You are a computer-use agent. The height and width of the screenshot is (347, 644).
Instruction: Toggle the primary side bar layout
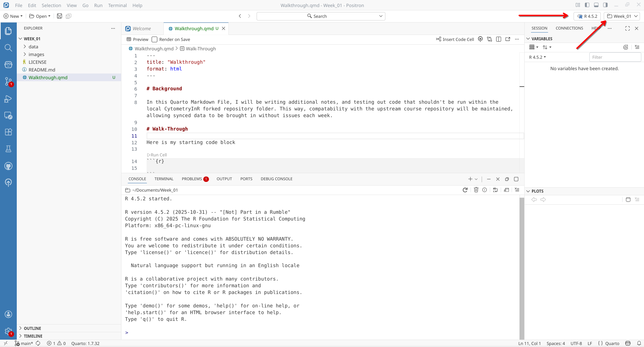[x=587, y=5]
